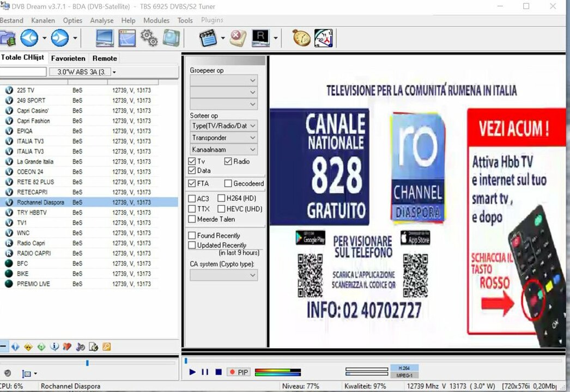Viewport: 570px width, 392px height.
Task: Open the Modules menu
Action: click(156, 20)
